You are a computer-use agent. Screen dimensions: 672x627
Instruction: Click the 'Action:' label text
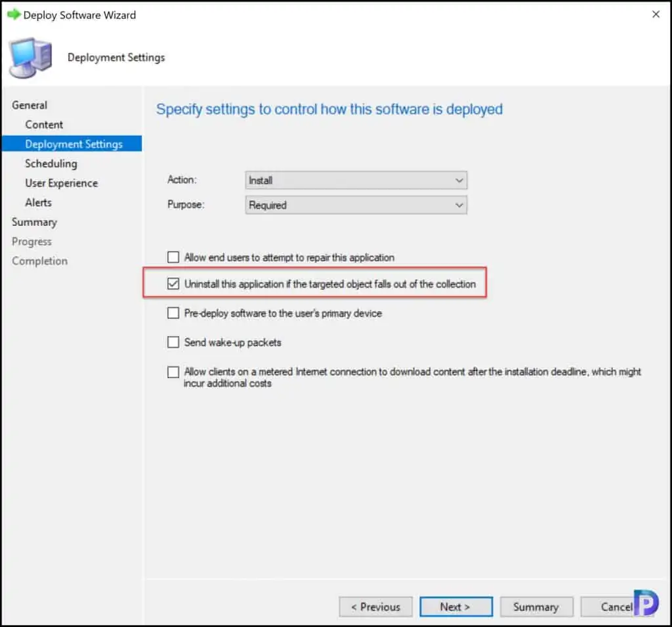182,180
